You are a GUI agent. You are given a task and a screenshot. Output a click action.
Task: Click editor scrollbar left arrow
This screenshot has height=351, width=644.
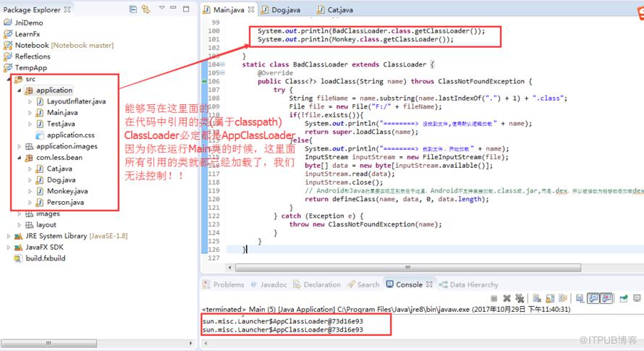point(229,268)
